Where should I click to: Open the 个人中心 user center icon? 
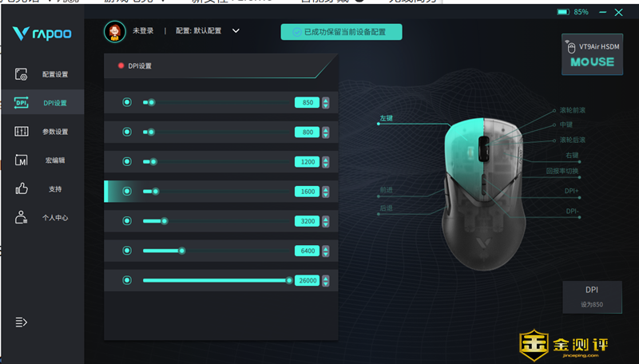point(22,217)
